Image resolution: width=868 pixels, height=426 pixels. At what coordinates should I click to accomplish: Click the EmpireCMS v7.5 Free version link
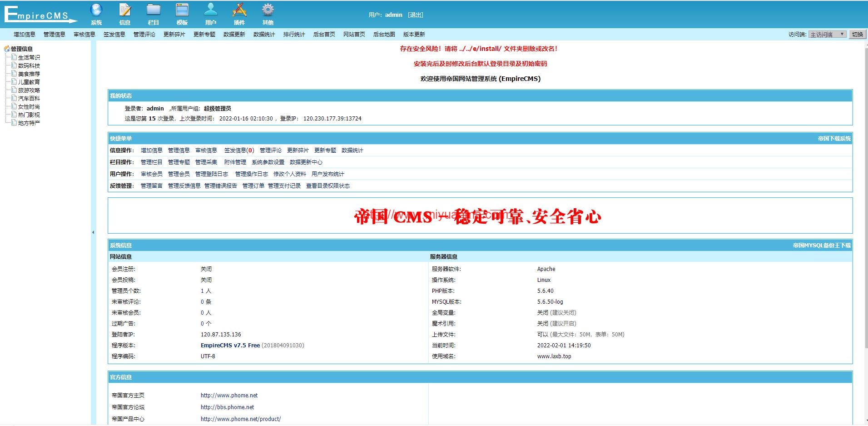(230, 346)
